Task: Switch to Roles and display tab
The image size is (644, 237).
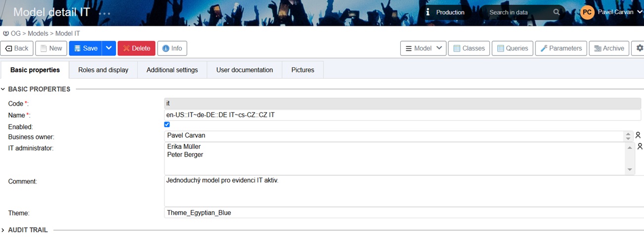Action: point(103,70)
